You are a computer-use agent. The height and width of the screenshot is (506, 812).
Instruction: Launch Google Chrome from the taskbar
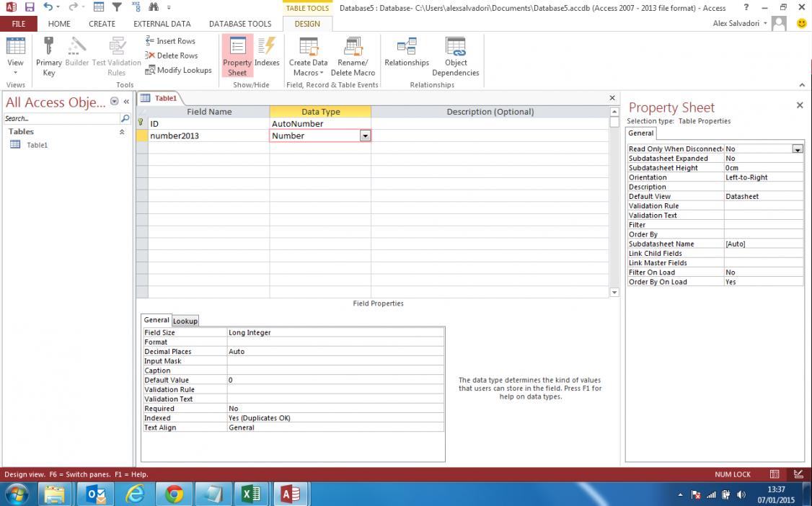point(174,494)
